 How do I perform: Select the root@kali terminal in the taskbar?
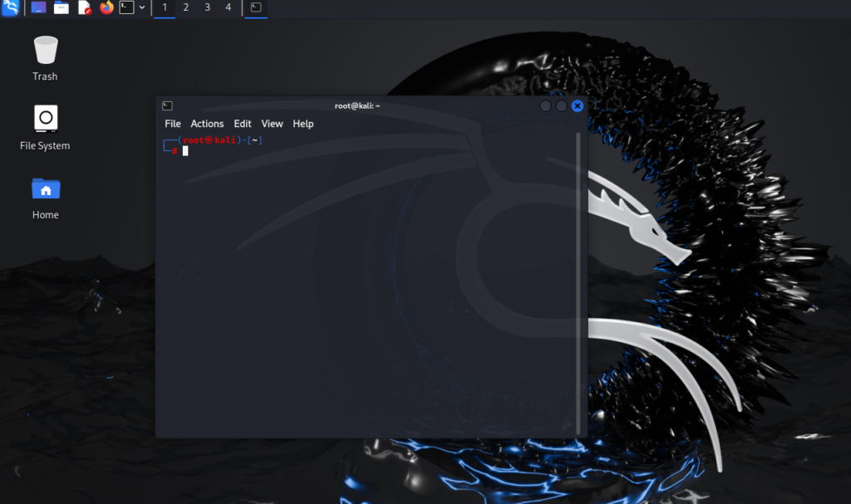point(255,8)
